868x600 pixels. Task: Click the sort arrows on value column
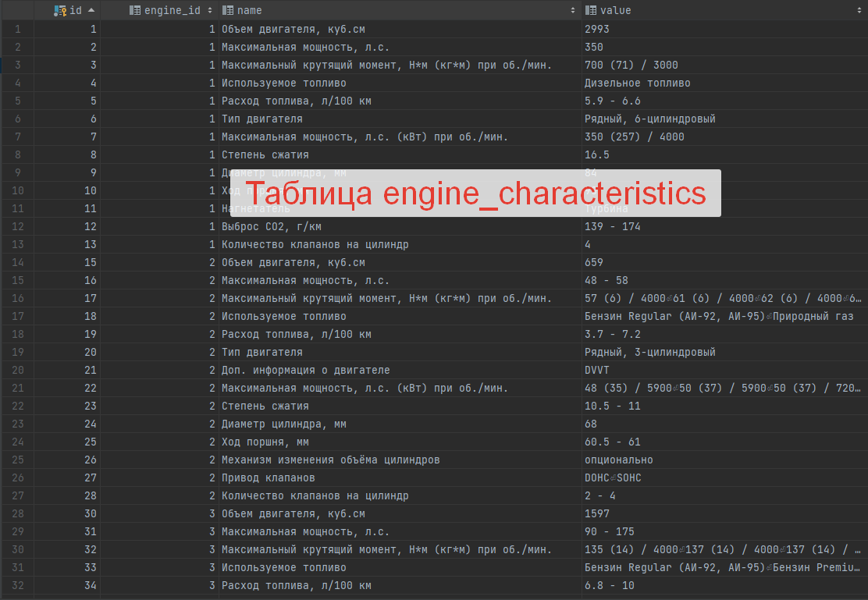(859, 10)
